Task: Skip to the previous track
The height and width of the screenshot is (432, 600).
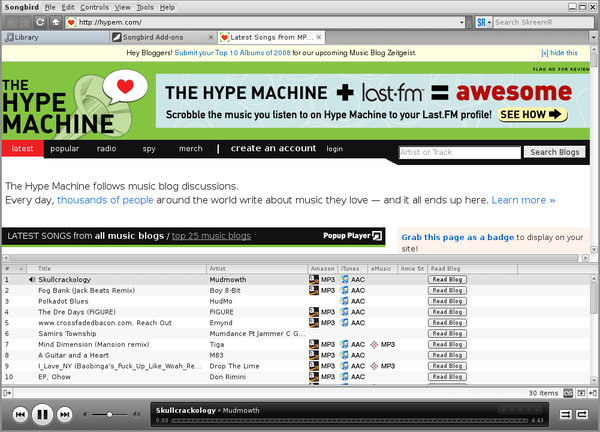Action: (x=20, y=414)
